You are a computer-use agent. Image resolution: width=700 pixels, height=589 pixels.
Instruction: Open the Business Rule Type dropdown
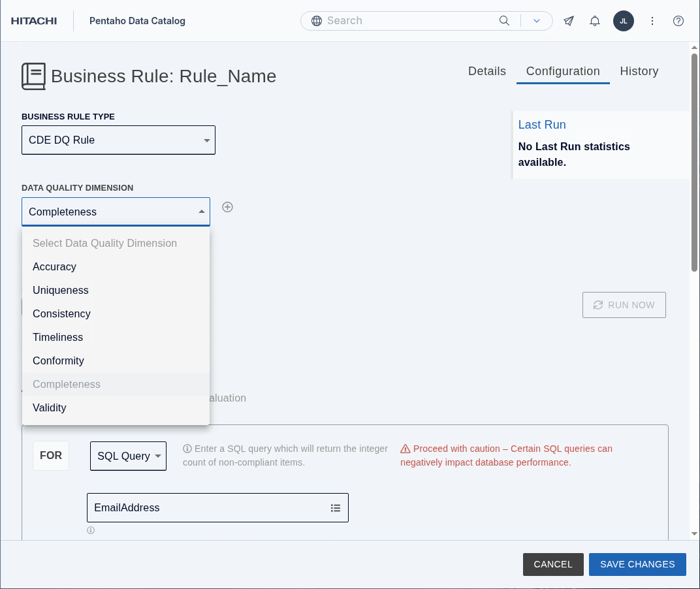(118, 140)
